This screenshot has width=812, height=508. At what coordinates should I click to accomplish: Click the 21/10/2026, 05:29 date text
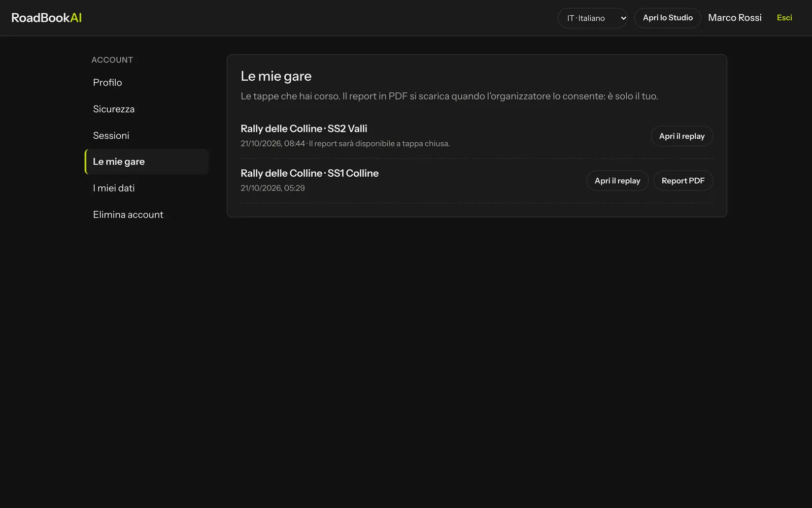click(x=273, y=188)
